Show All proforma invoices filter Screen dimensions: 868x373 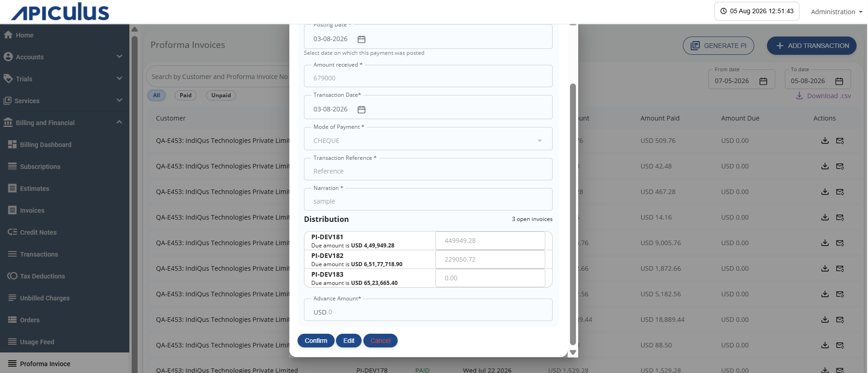(156, 95)
